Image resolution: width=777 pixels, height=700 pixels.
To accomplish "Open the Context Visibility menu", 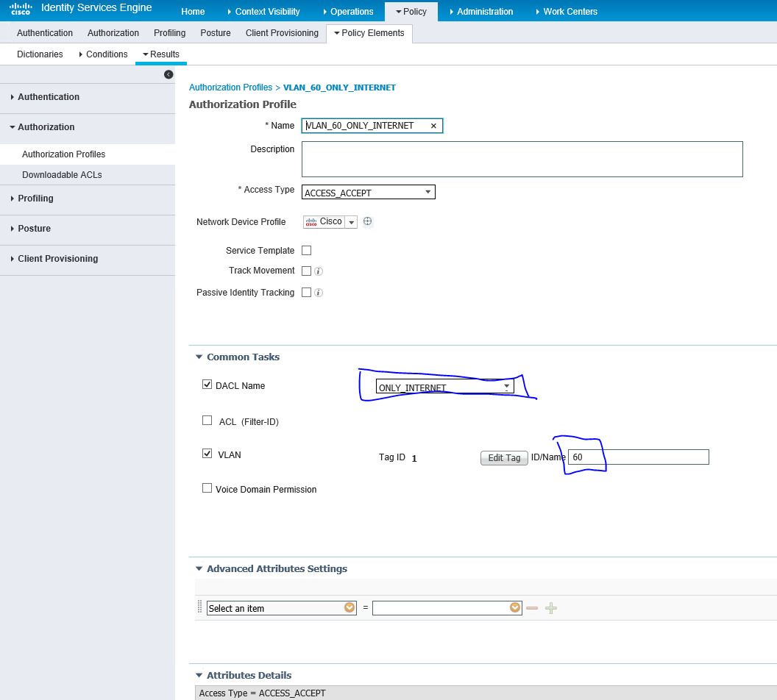I will (x=263, y=11).
